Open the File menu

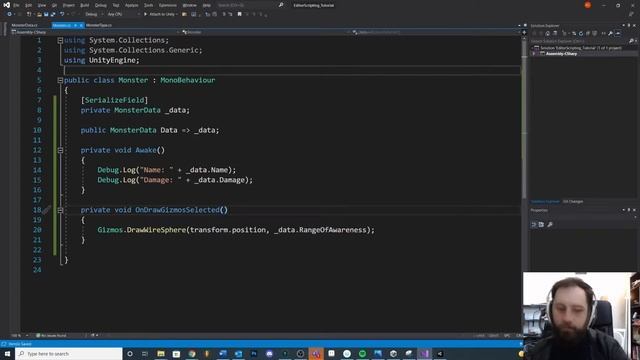coord(16,5)
